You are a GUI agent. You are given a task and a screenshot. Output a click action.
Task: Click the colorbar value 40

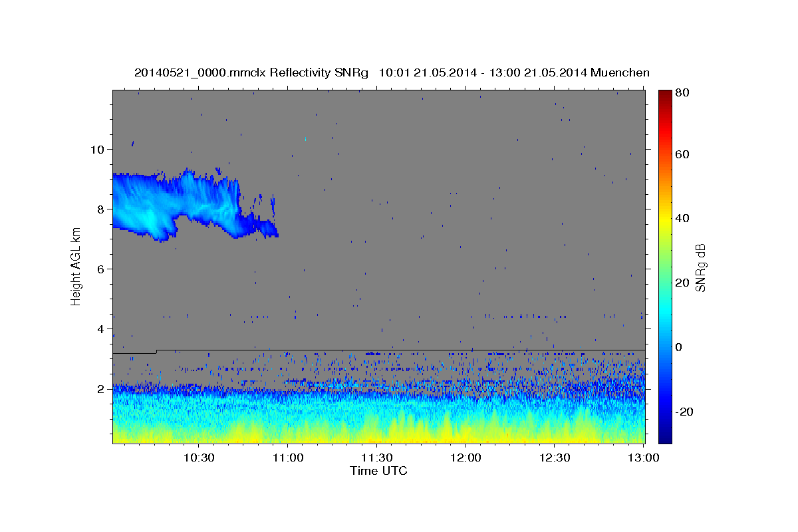(682, 218)
